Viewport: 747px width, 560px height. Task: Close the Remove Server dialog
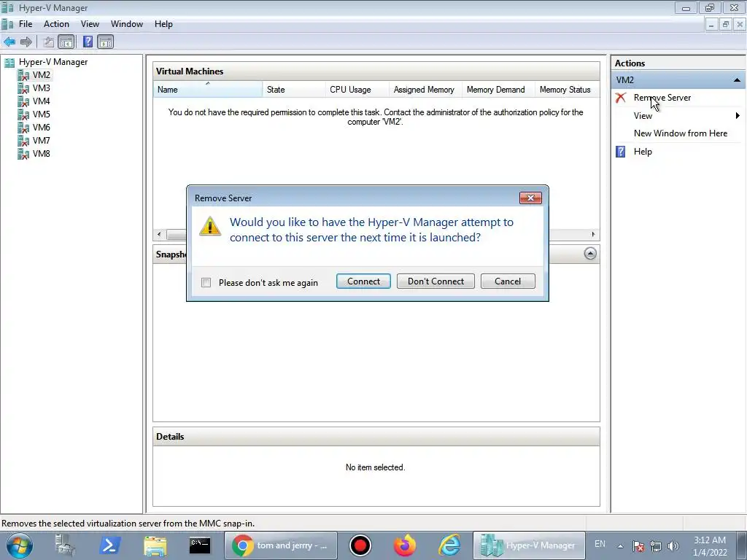click(530, 198)
